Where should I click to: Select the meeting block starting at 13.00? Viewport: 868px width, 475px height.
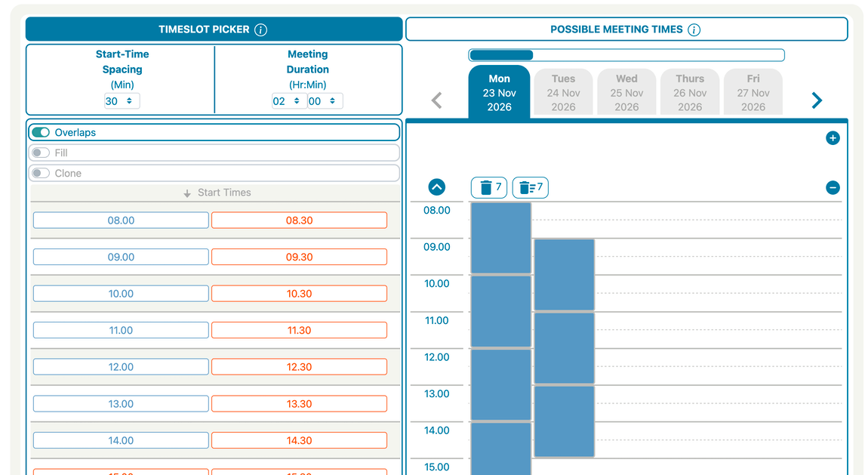tap(564, 421)
